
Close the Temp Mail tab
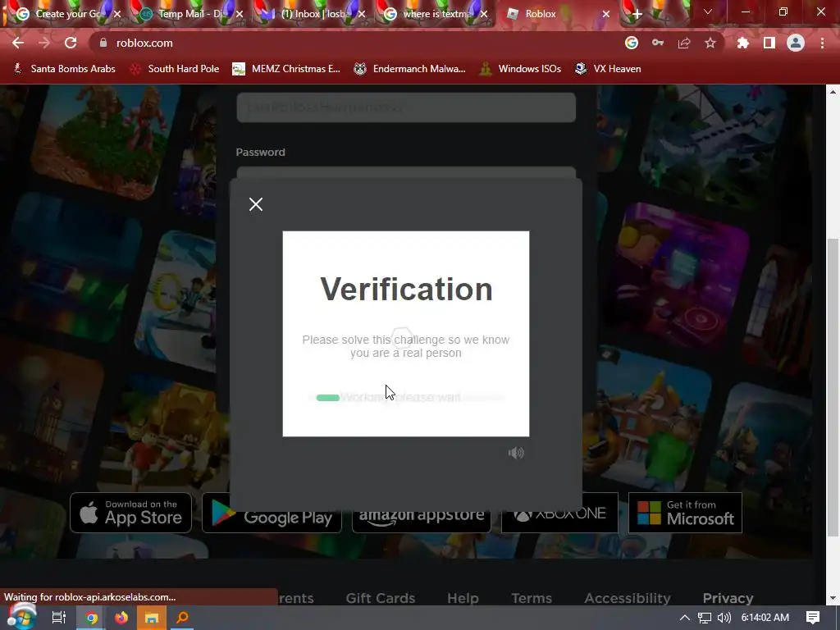(240, 15)
